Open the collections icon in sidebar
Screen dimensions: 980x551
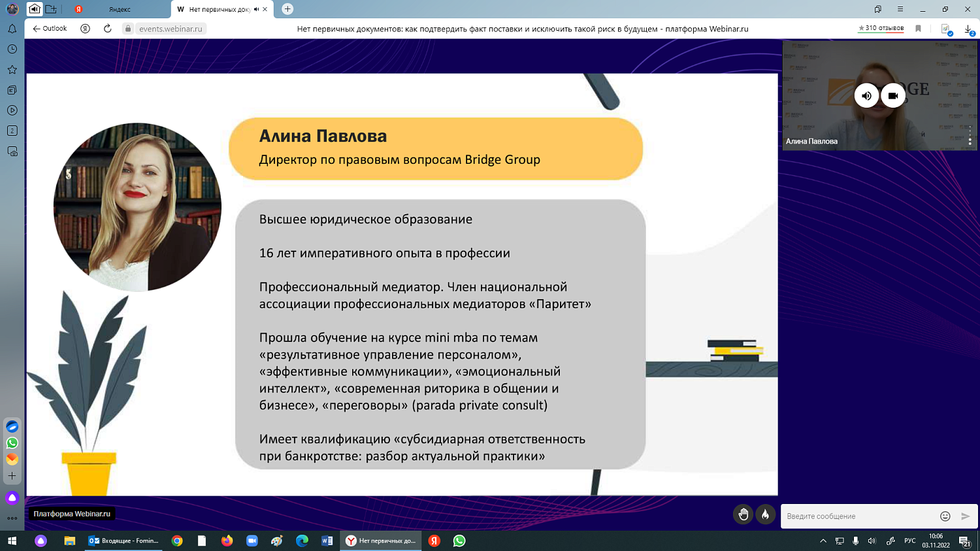12,90
